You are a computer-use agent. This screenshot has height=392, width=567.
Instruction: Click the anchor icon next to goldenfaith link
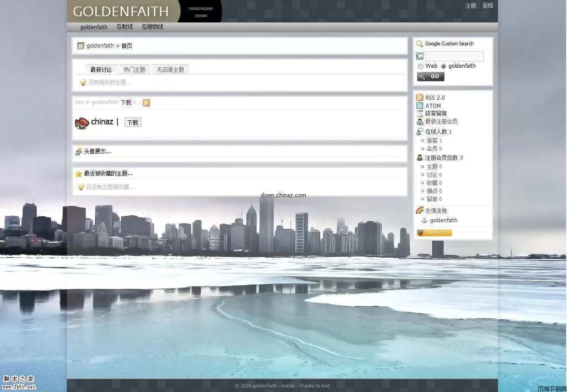pyautogui.click(x=424, y=220)
